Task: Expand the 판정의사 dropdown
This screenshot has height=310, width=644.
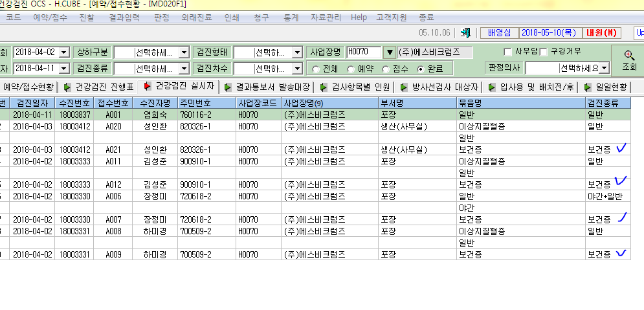Action: click(x=603, y=68)
